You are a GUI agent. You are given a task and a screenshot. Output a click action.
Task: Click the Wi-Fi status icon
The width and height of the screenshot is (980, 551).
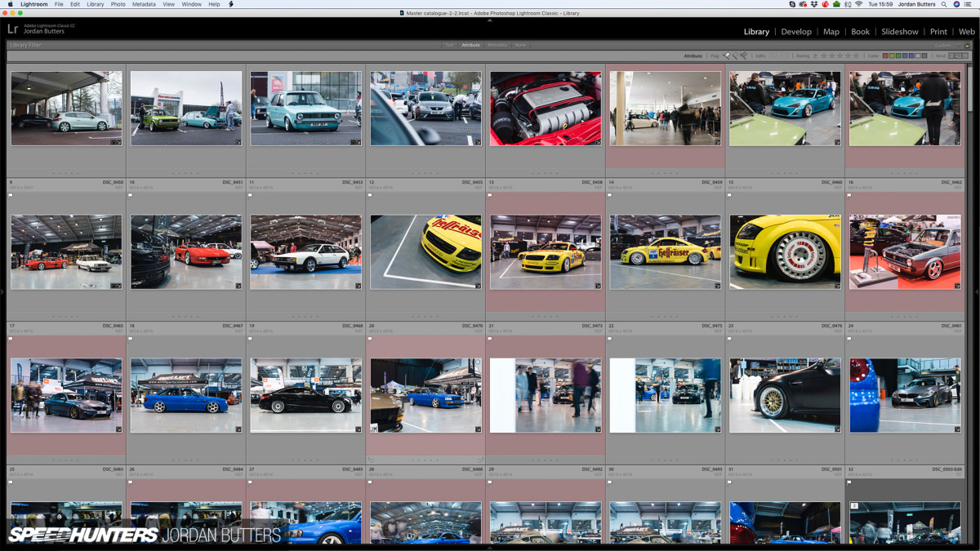click(x=859, y=4)
